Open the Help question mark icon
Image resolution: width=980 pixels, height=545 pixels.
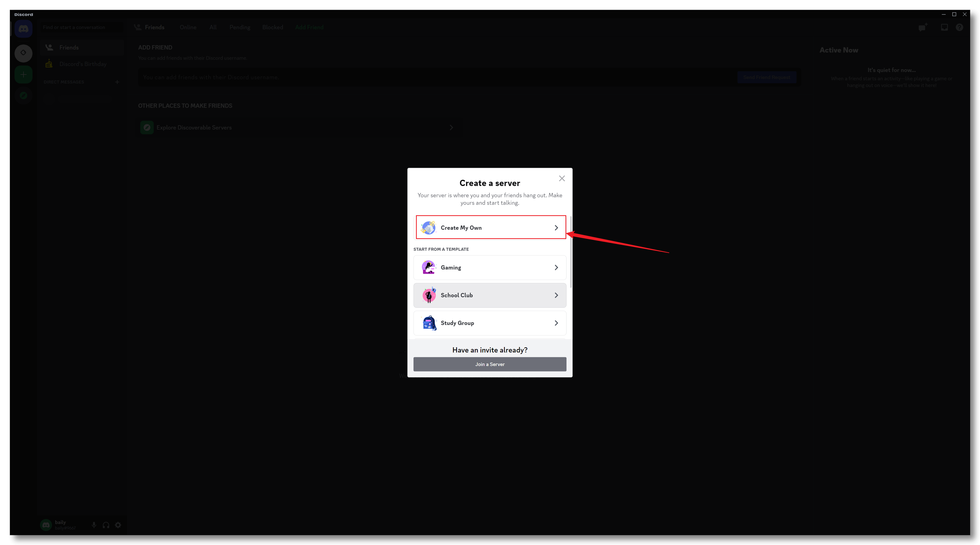(x=959, y=27)
